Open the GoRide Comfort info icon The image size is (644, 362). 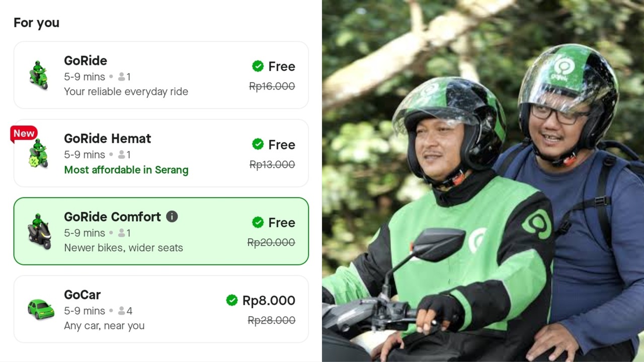tap(172, 216)
